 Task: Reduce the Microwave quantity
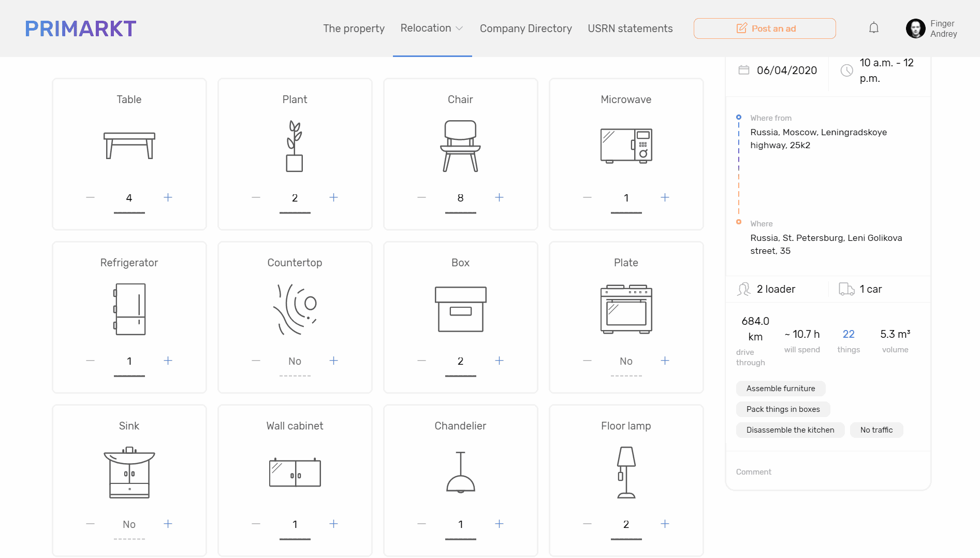click(587, 197)
